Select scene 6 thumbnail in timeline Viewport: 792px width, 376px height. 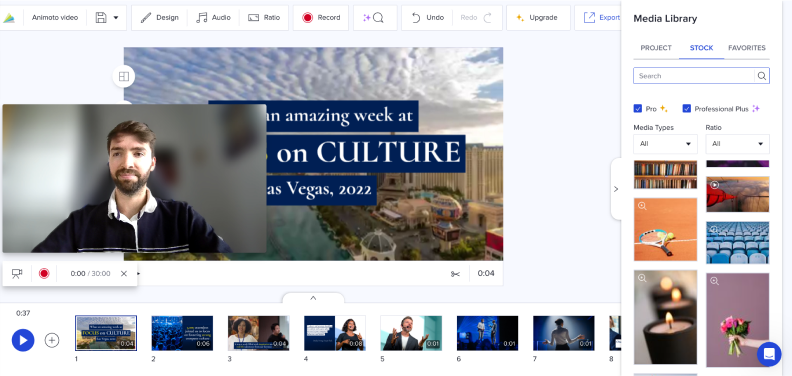(487, 333)
